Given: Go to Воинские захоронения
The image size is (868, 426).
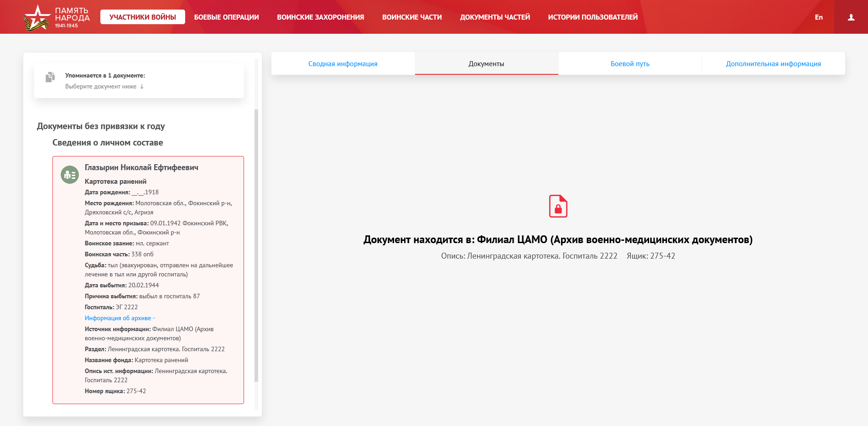Looking at the screenshot, I should pos(320,17).
